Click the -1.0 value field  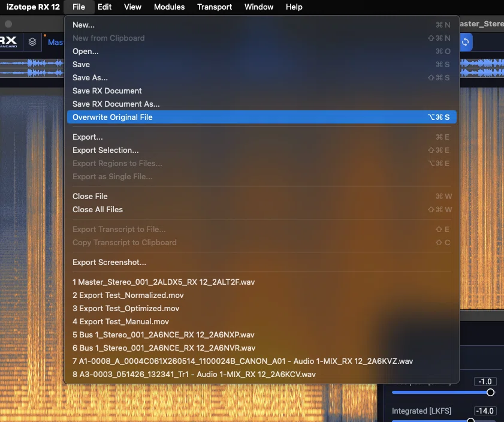pos(485,381)
